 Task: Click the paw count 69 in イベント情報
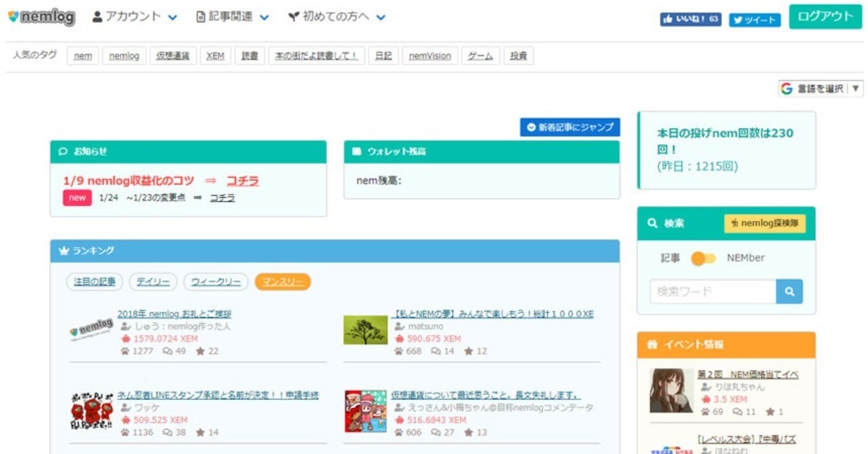(x=712, y=412)
